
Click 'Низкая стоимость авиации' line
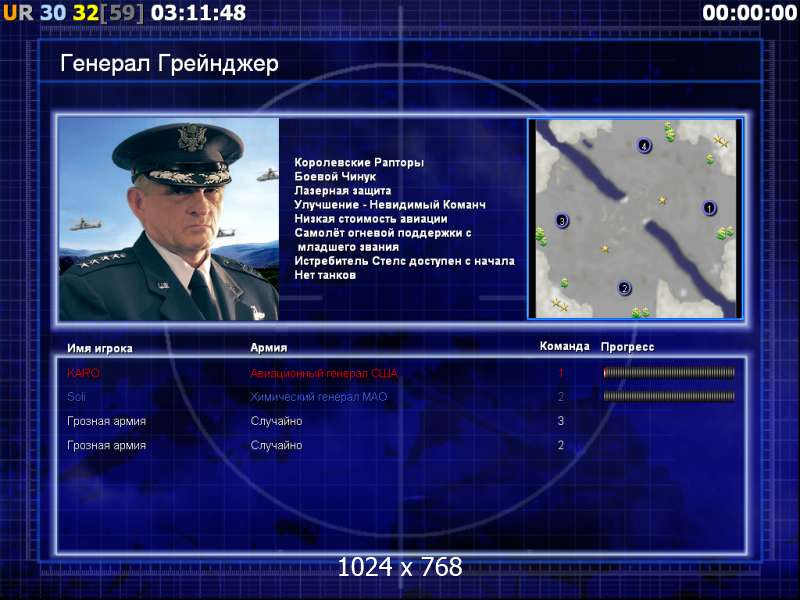pyautogui.click(x=370, y=219)
